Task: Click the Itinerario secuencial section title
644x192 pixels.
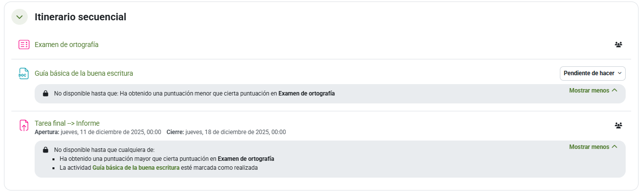Action: (80, 17)
